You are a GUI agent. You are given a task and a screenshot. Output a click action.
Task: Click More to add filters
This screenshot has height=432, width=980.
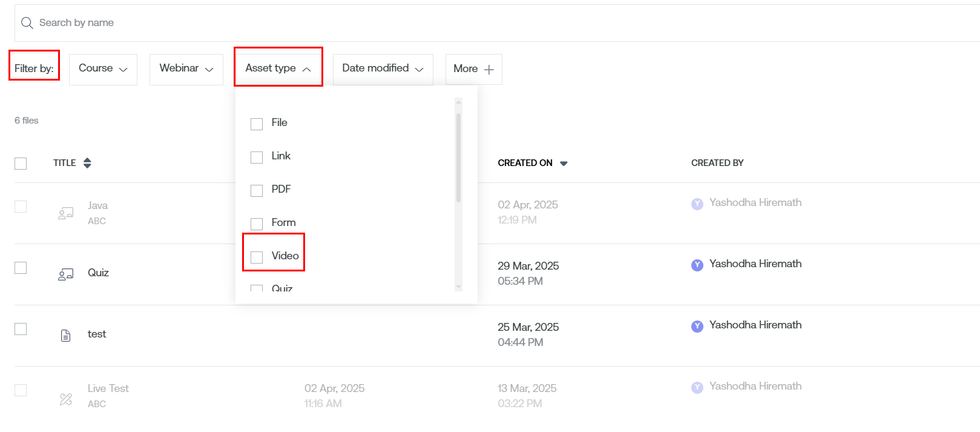tap(473, 69)
